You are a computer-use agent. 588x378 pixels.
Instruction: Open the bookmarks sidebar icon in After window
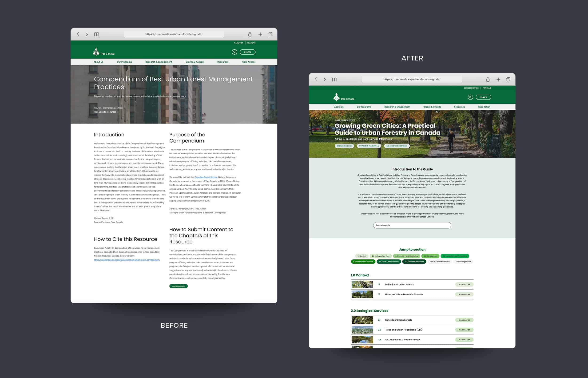point(334,80)
